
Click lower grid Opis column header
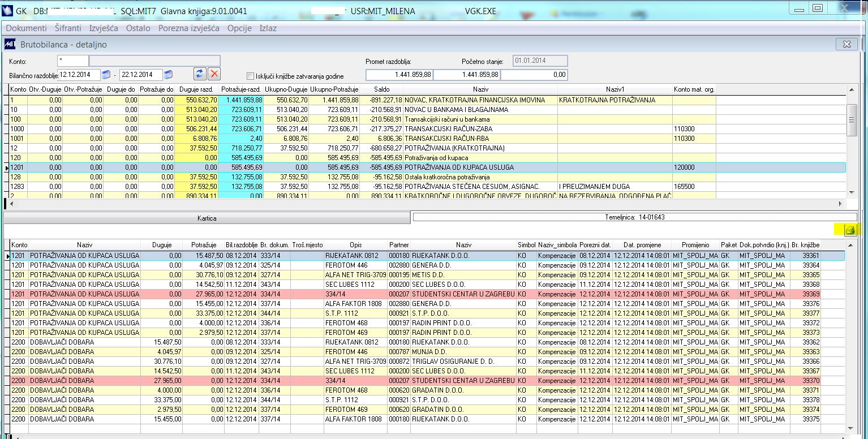[356, 245]
